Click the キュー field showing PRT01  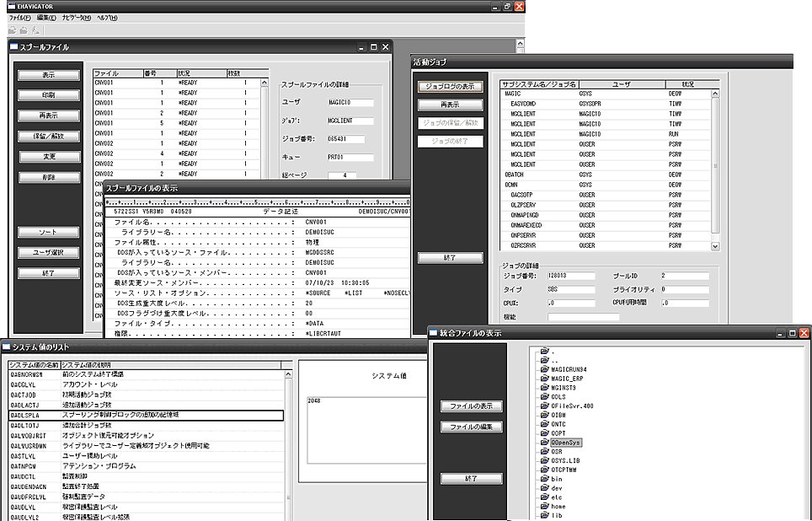350,157
